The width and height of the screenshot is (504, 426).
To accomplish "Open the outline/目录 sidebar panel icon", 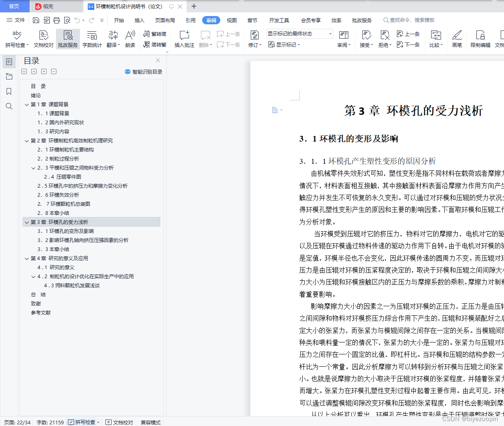I will click(9, 62).
